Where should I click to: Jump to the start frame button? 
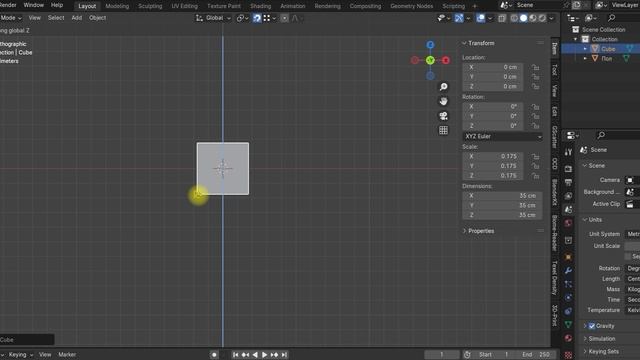coord(236,355)
